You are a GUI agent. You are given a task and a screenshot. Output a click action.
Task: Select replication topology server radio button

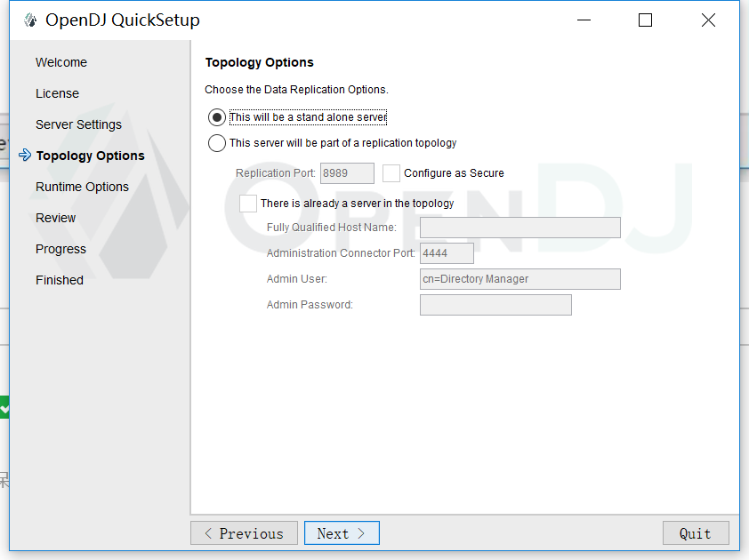click(217, 143)
